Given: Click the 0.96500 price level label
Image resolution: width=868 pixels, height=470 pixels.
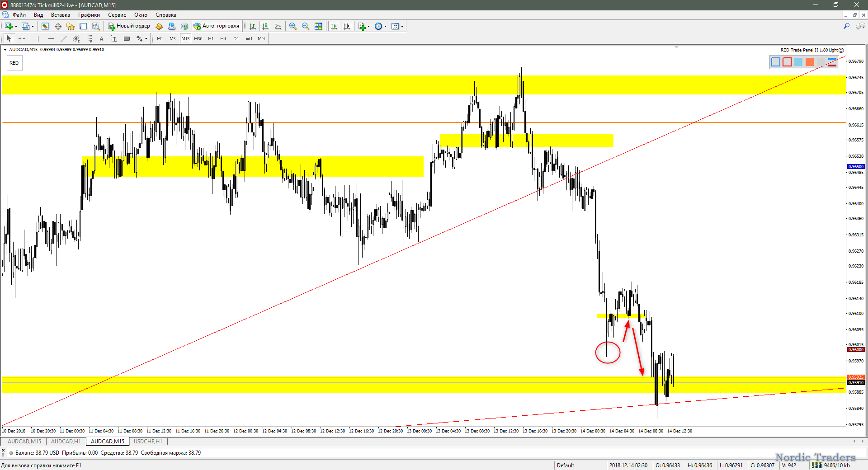Looking at the screenshot, I should (856, 167).
